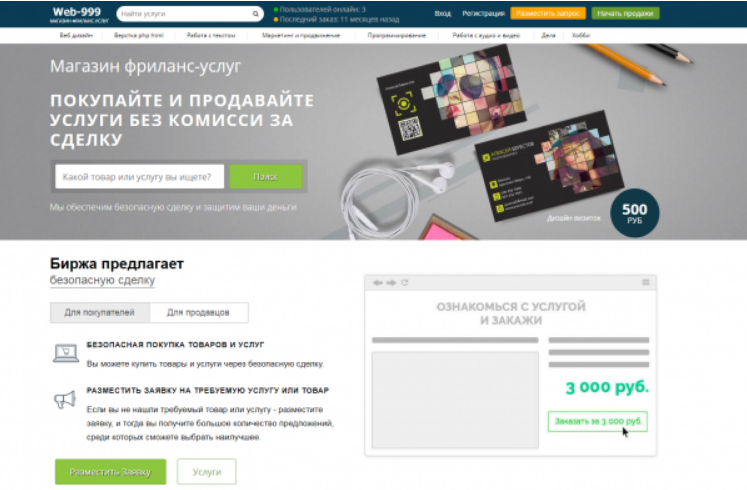Viewport: 747px width, 490px height.
Task: Click the green Начать продажи button
Action: [625, 13]
